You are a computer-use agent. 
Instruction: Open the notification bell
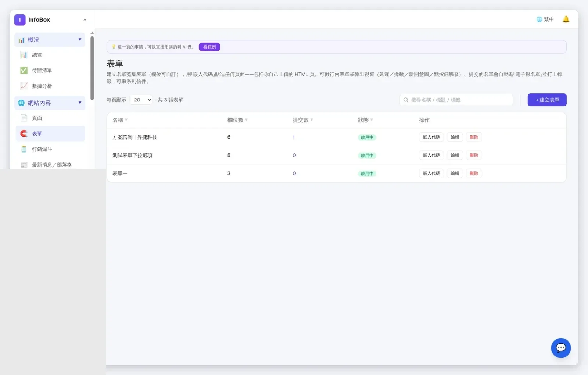566,19
